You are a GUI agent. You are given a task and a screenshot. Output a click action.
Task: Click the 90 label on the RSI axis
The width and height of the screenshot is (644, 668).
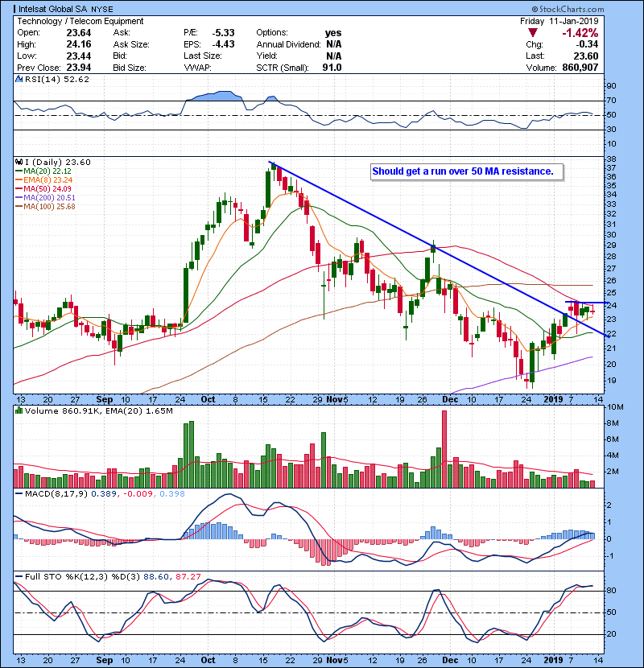[612, 86]
